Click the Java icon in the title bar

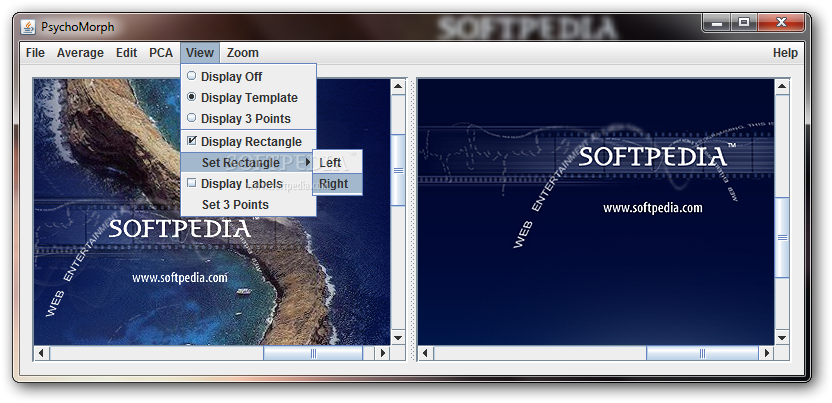click(x=28, y=26)
